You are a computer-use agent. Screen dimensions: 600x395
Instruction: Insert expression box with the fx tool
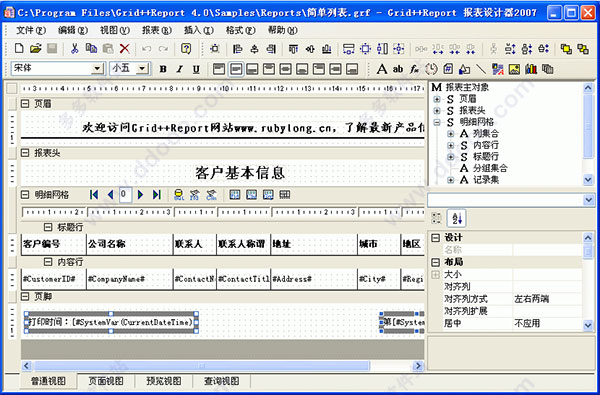pyautogui.click(x=414, y=69)
